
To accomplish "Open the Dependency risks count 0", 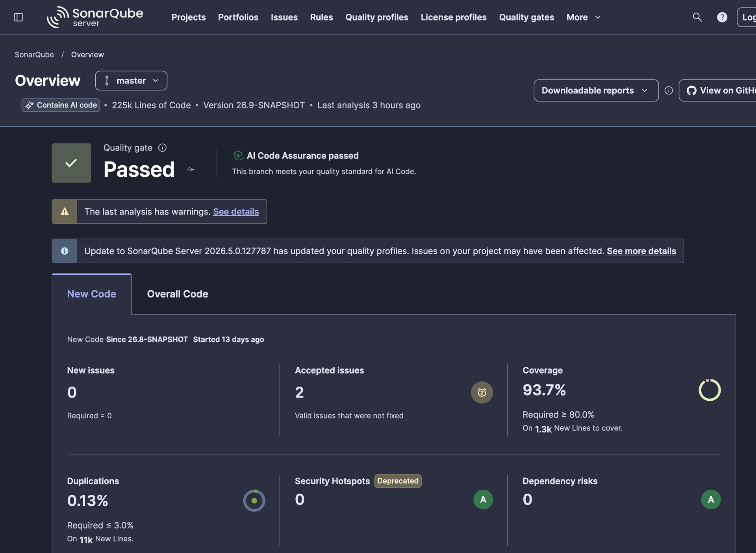I will [x=528, y=499].
